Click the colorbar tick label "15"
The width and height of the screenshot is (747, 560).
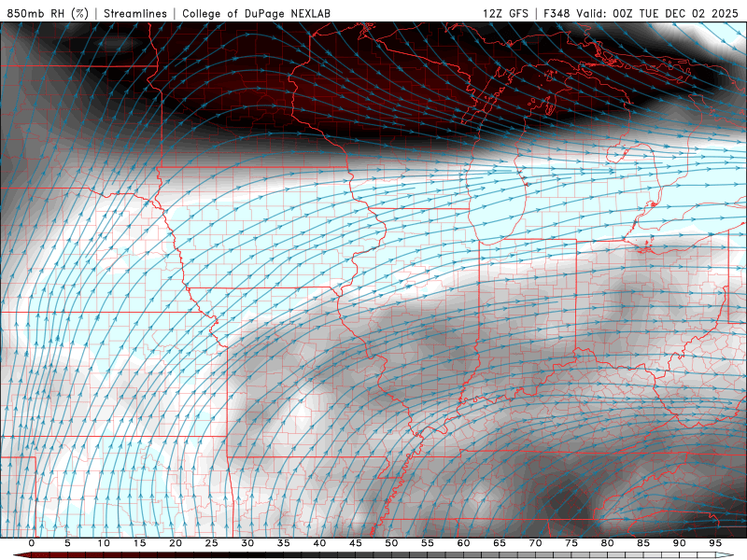[139, 543]
